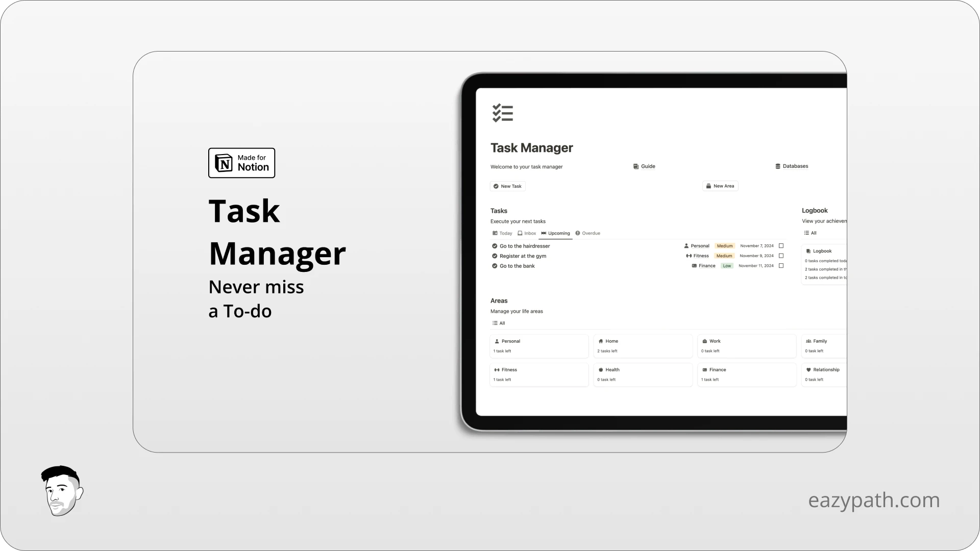Click the New Area button icon

[x=709, y=186]
